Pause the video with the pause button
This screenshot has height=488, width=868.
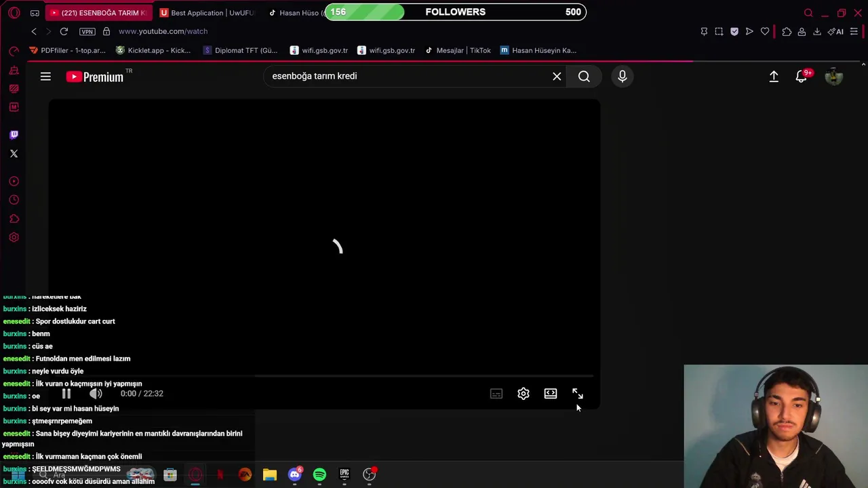click(x=66, y=393)
